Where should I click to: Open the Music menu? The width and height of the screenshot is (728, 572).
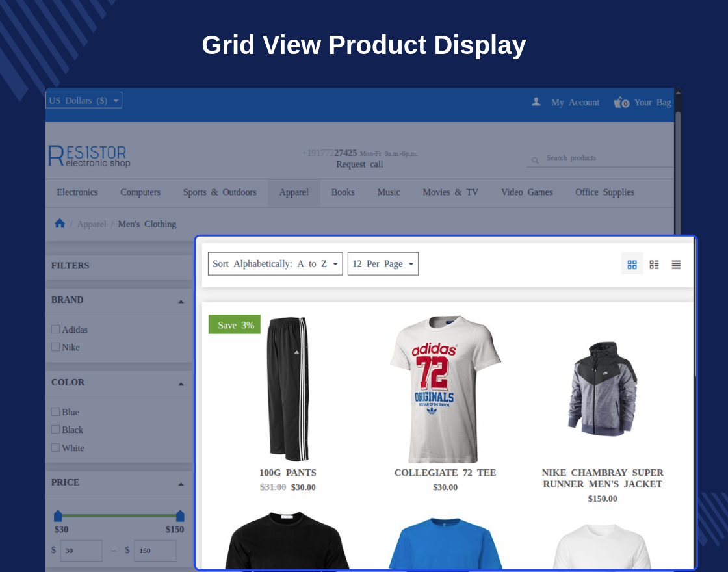389,192
